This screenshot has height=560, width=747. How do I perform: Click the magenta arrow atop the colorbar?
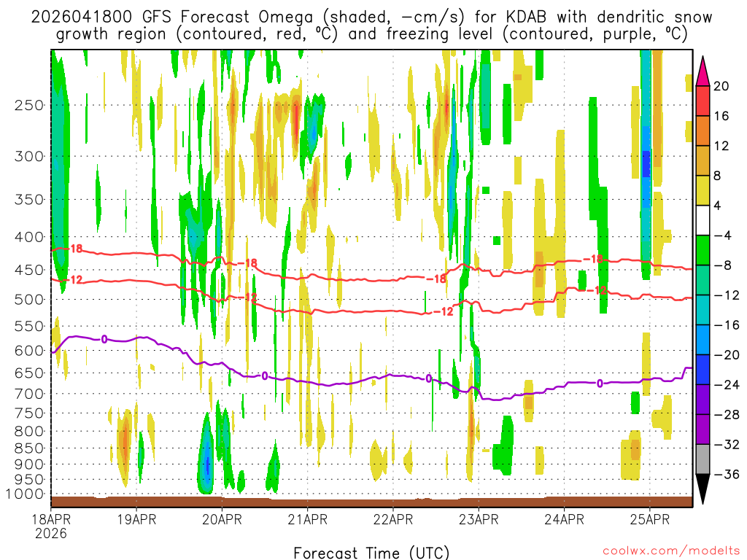tap(703, 71)
